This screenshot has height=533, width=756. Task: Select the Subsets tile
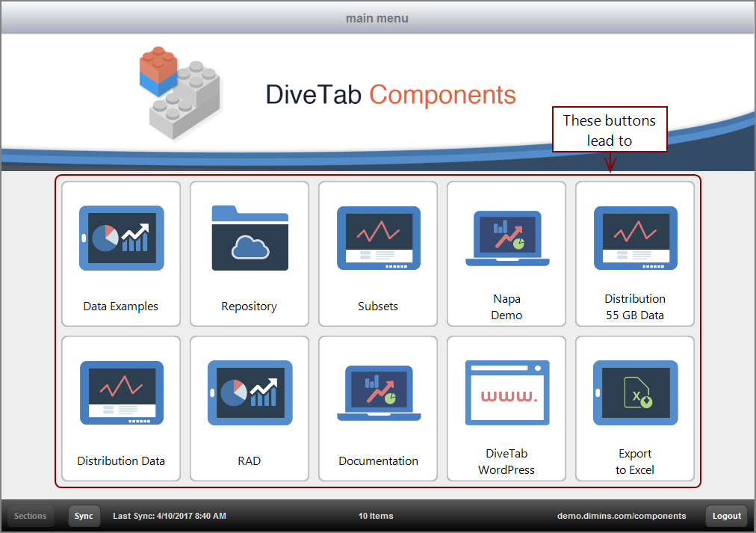click(x=377, y=253)
